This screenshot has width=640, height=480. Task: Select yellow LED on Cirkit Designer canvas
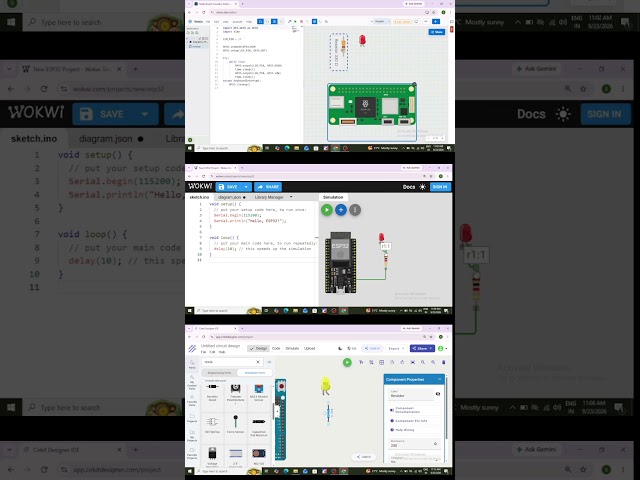pos(325,385)
